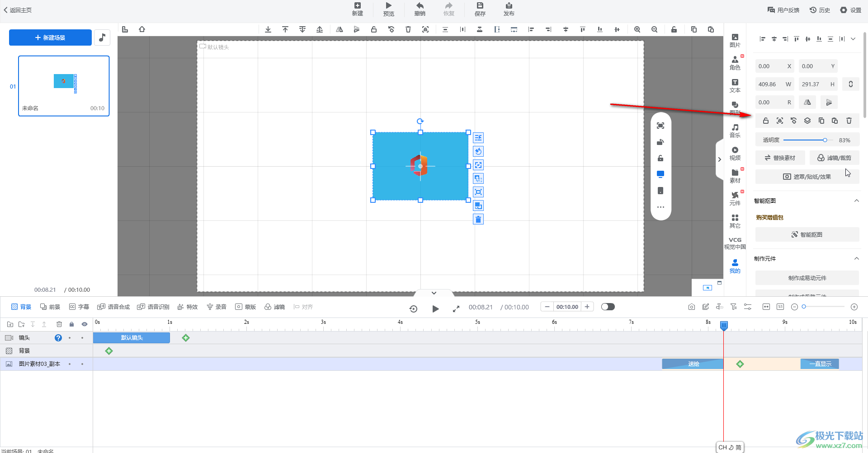
Task: Select scene 01 thumbnail 未命名
Action: point(64,86)
